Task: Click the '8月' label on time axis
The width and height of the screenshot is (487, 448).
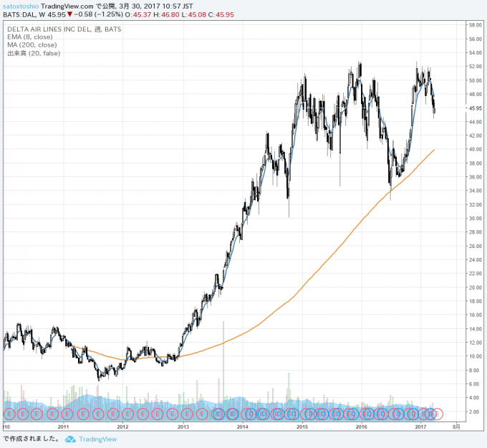Action: [456, 427]
